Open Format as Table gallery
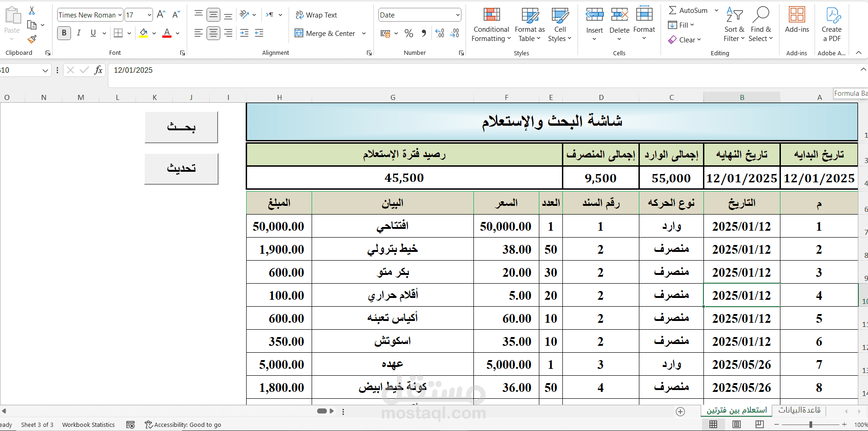 pos(530,25)
